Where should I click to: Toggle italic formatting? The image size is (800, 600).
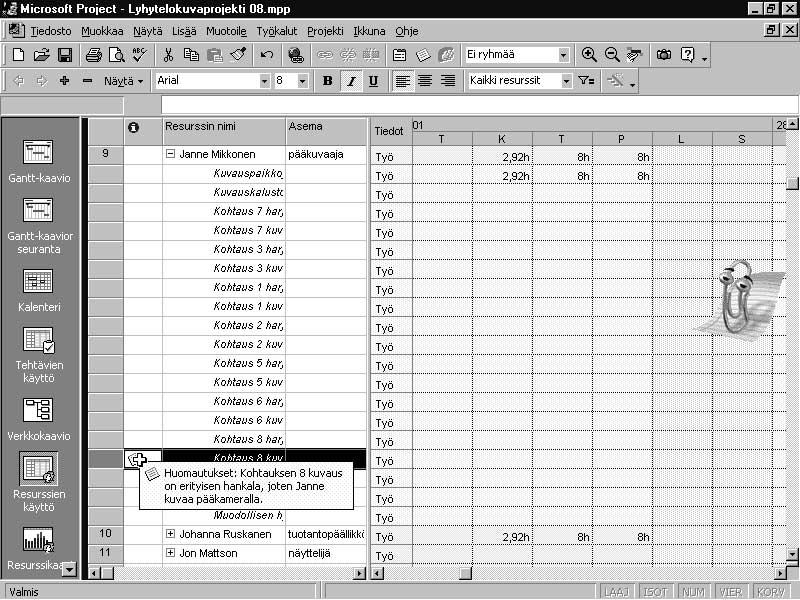[351, 81]
